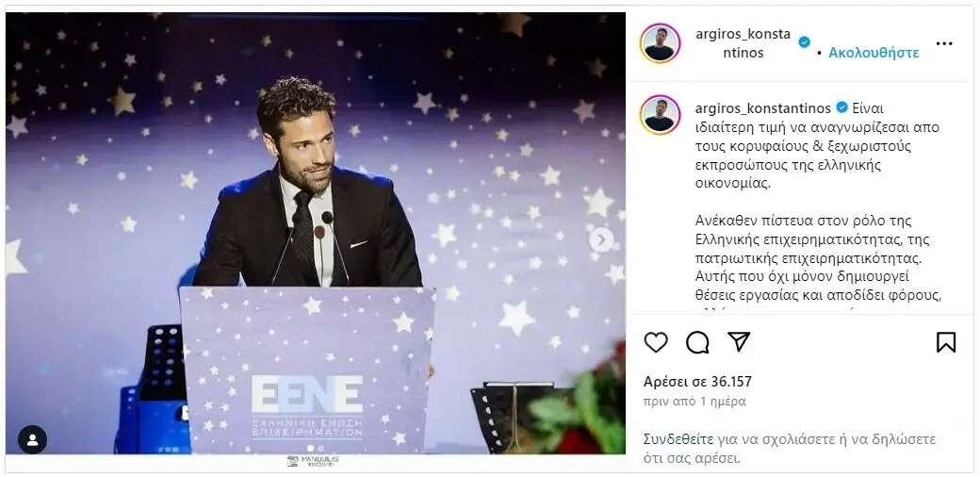Advance to next photo with arrow

pyautogui.click(x=601, y=240)
